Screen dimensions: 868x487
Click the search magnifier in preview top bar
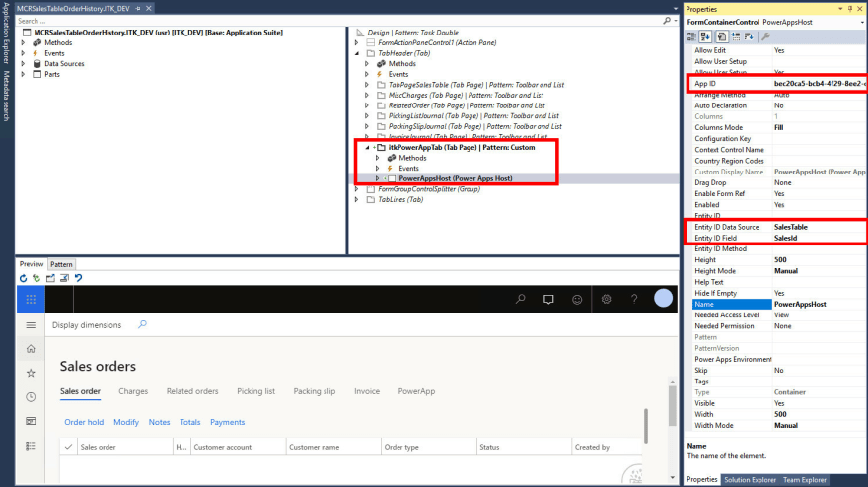click(x=521, y=299)
